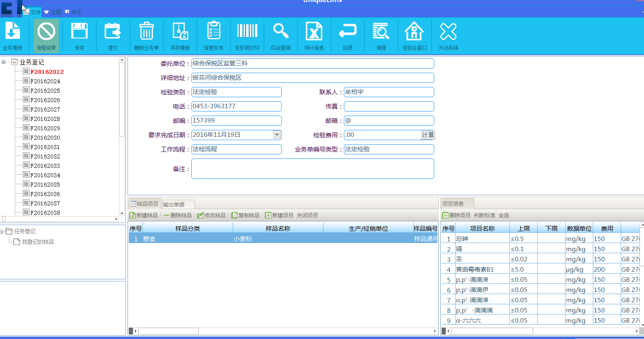Click the 电话 input field
The image size is (644, 339).
pos(236,106)
